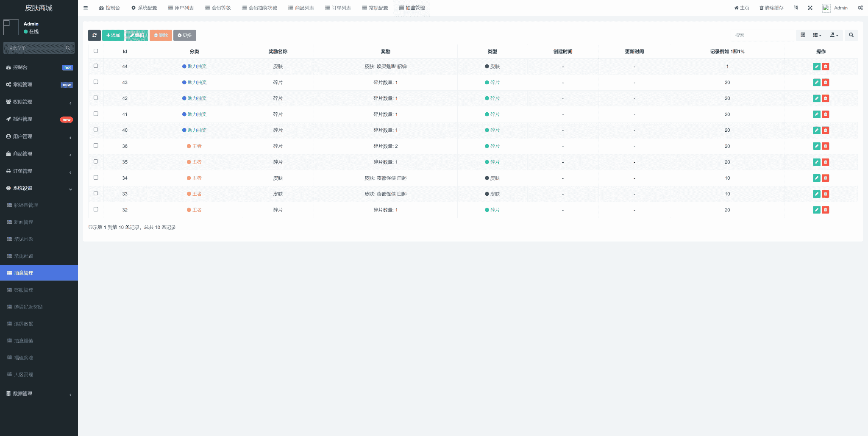Click the green 添加 button
Screen dimensions: 868x436
pos(113,35)
